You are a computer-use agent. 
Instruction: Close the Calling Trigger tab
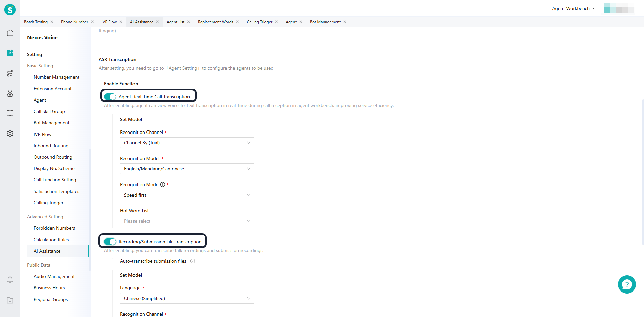coord(276,22)
